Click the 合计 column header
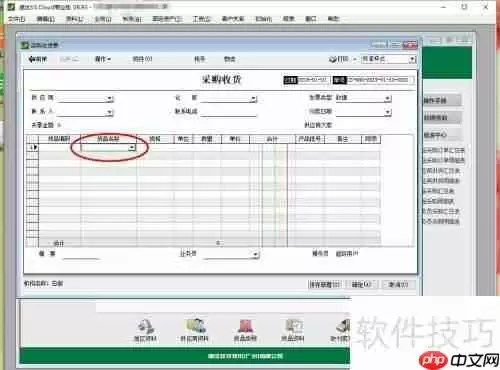The height and width of the screenshot is (370, 500). [x=272, y=139]
